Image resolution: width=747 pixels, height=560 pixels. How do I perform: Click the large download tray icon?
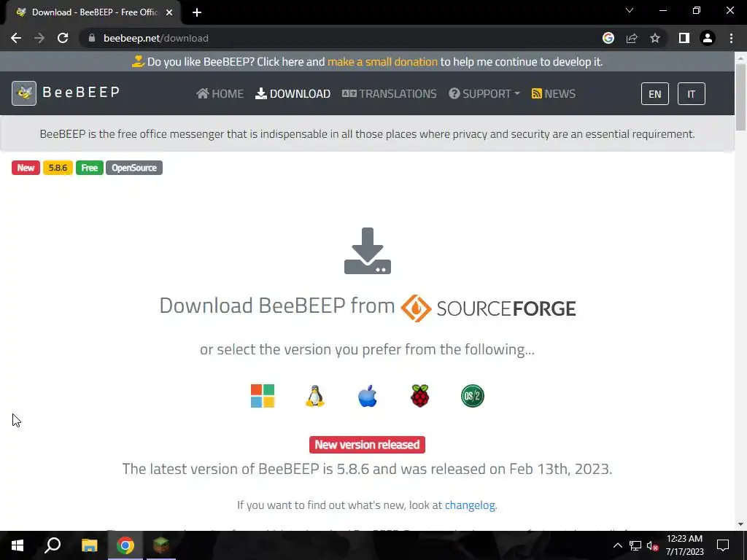[x=368, y=251]
